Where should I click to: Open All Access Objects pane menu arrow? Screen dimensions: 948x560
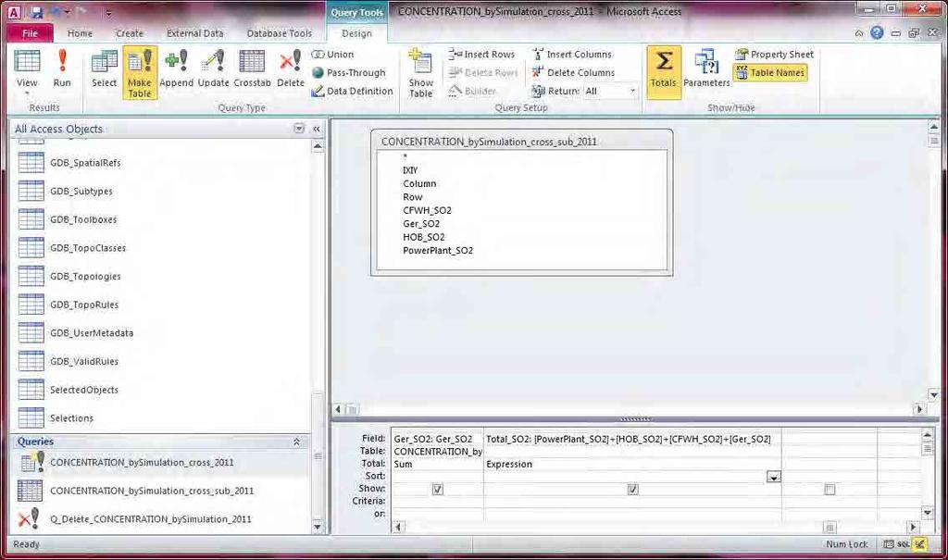pyautogui.click(x=299, y=129)
